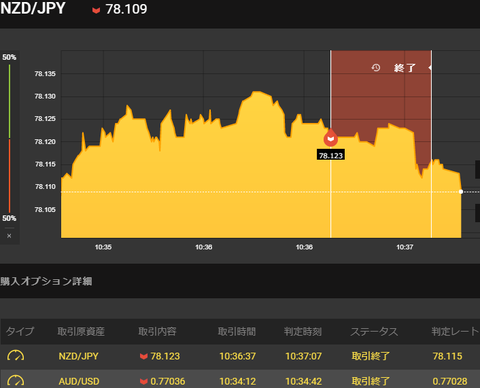The image size is (480, 388).
Task: Click the 終了 label in the red zone
Action: point(404,68)
